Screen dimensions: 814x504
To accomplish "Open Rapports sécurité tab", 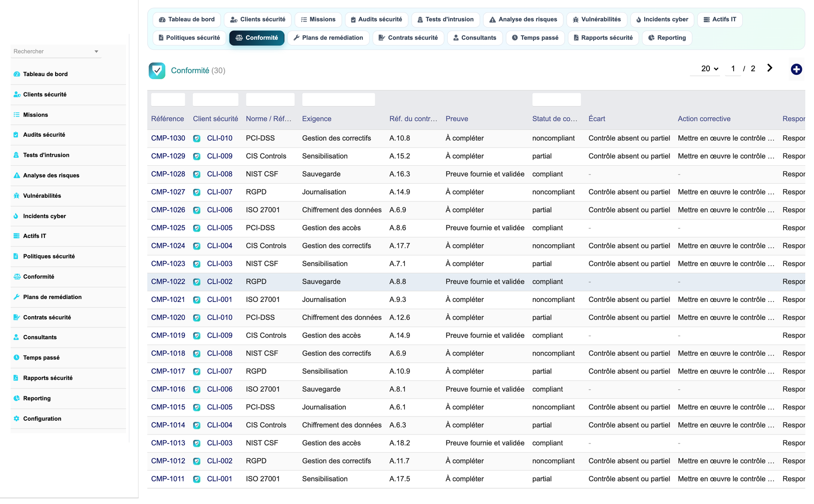I will point(603,38).
